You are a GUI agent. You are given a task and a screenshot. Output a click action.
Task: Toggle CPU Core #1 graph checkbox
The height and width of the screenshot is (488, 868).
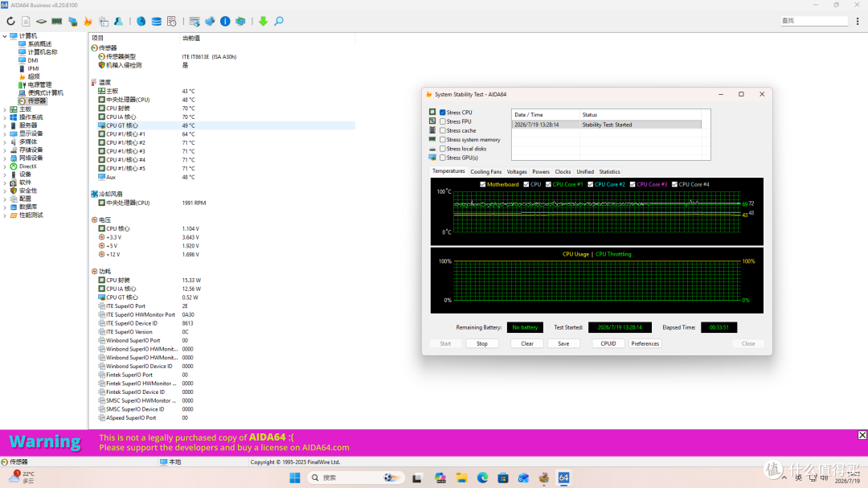[x=549, y=184]
